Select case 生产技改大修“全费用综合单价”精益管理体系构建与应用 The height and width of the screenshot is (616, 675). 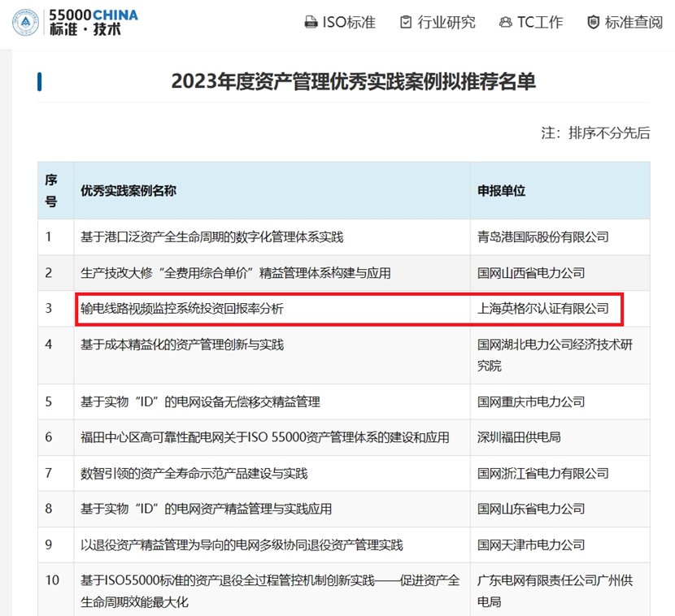click(x=236, y=273)
